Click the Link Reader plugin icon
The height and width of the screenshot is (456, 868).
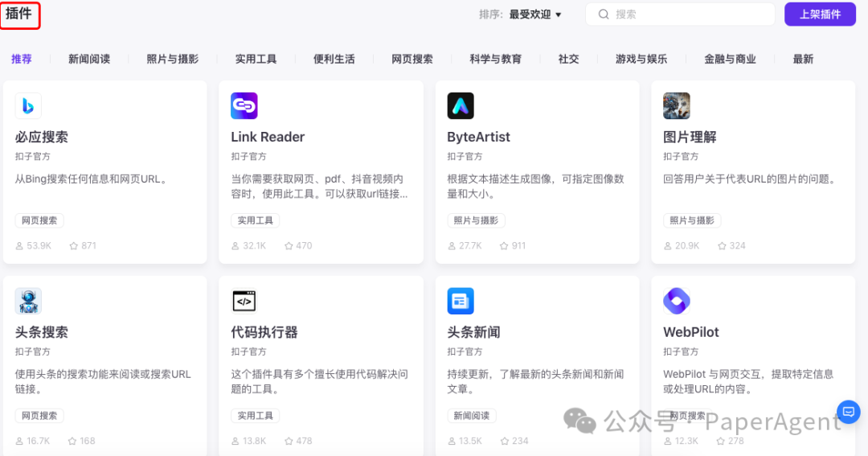(244, 106)
